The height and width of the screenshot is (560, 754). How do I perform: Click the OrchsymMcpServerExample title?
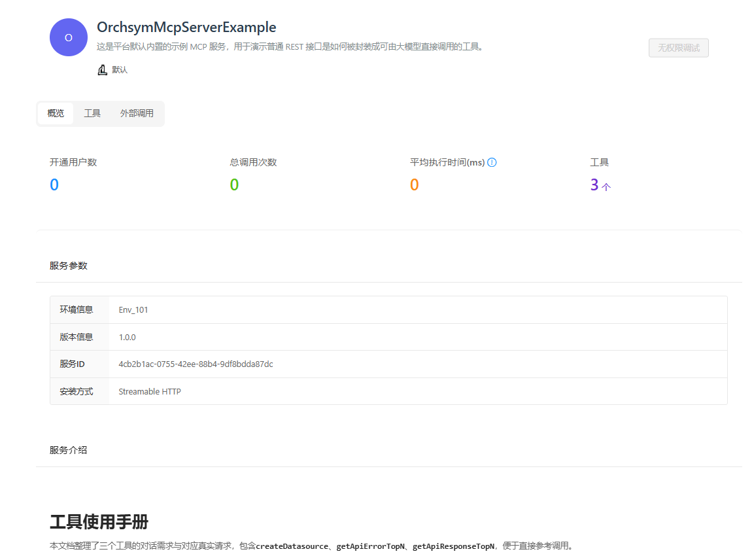[186, 27]
